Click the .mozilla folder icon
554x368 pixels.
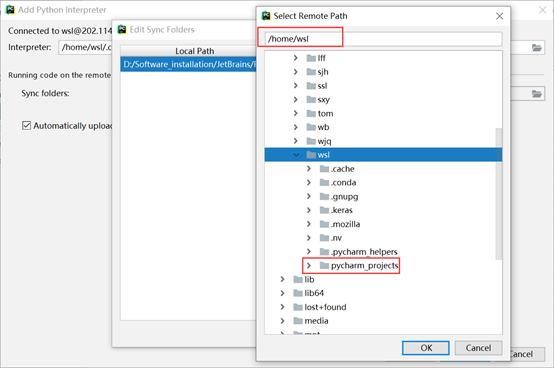pos(324,224)
